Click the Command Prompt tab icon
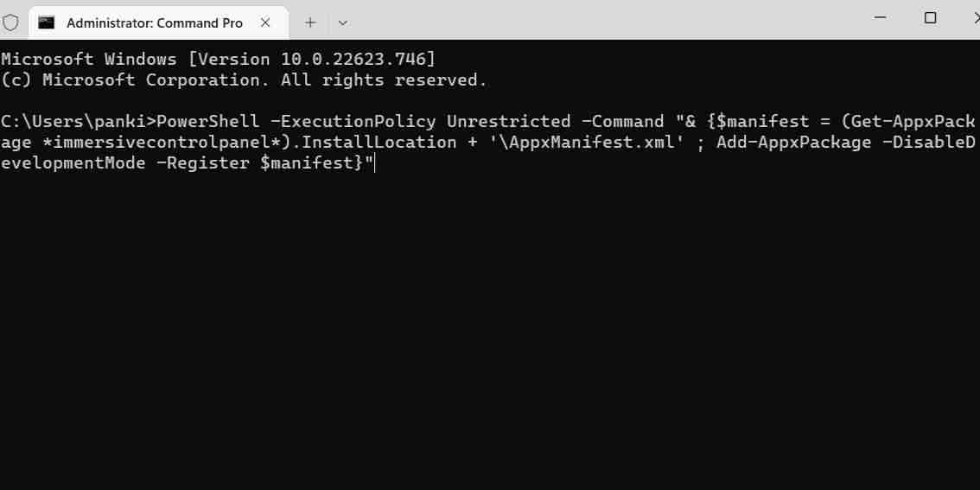The image size is (980, 490). [x=47, y=22]
